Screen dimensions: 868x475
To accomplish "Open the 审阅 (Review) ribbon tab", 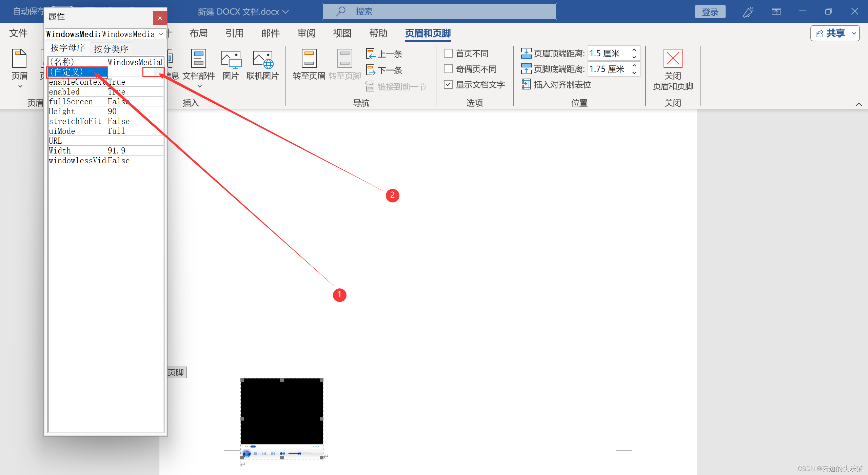I will pos(306,33).
